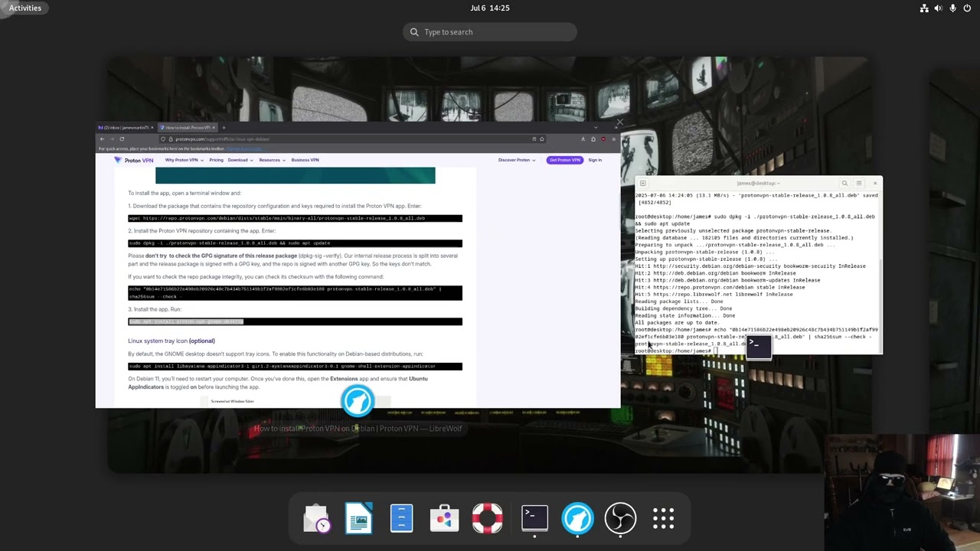The width and height of the screenshot is (980, 551).
Task: Bookmark this page with the star icon
Action: click(x=541, y=139)
